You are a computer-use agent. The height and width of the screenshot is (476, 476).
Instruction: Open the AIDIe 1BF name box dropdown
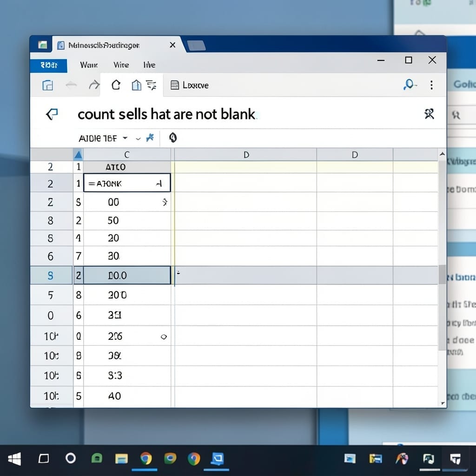coord(125,138)
